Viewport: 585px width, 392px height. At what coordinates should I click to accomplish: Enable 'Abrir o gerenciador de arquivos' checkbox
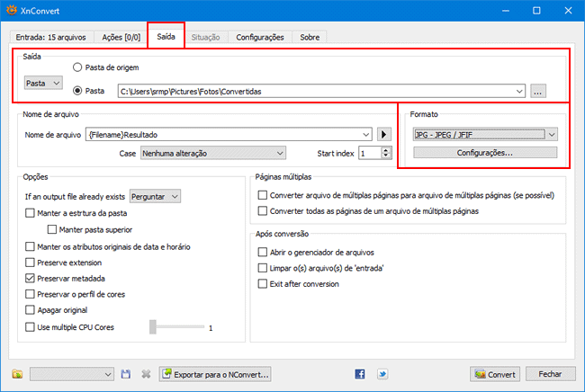263,252
